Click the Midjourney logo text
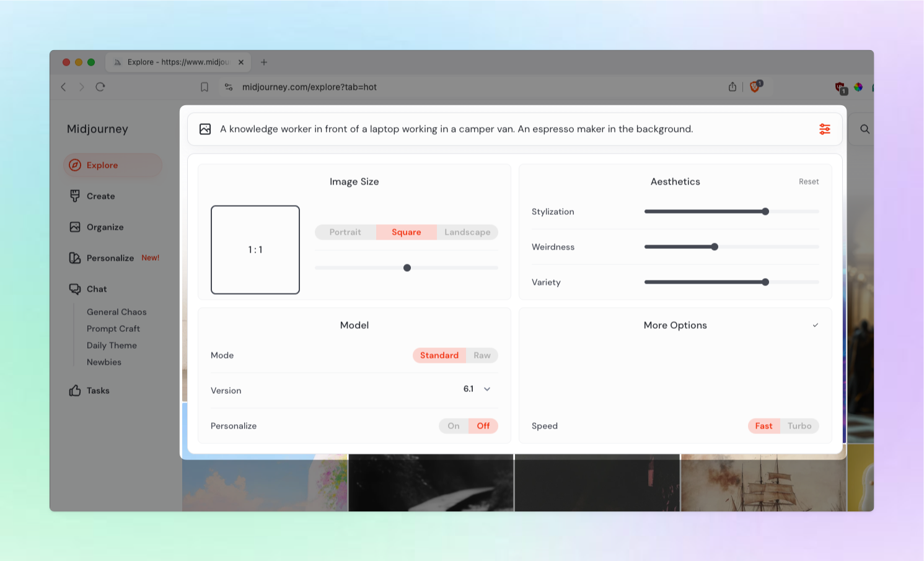Image resolution: width=924 pixels, height=561 pixels. tap(97, 129)
